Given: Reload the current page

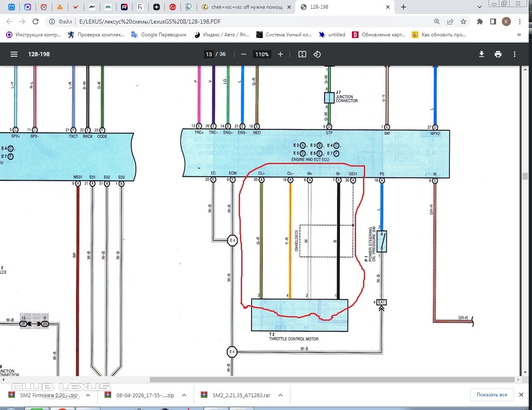Looking at the screenshot, I should 36,21.
